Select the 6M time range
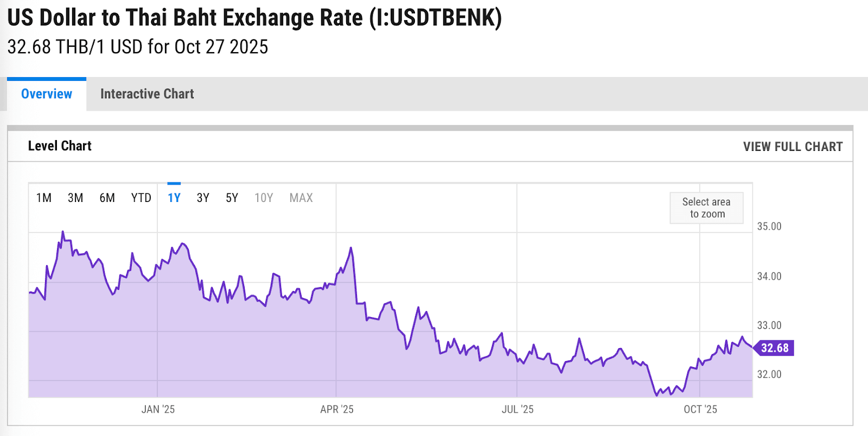Image resolution: width=868 pixels, height=436 pixels. tap(107, 198)
